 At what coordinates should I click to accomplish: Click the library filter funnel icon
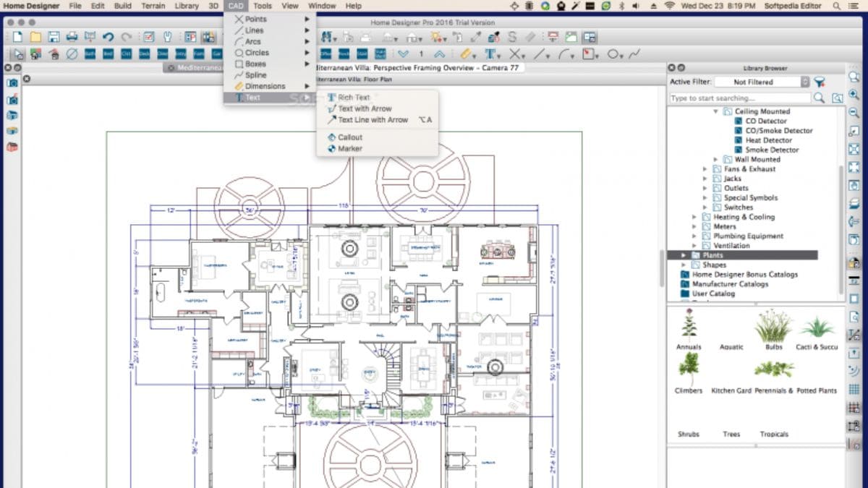pyautogui.click(x=820, y=82)
